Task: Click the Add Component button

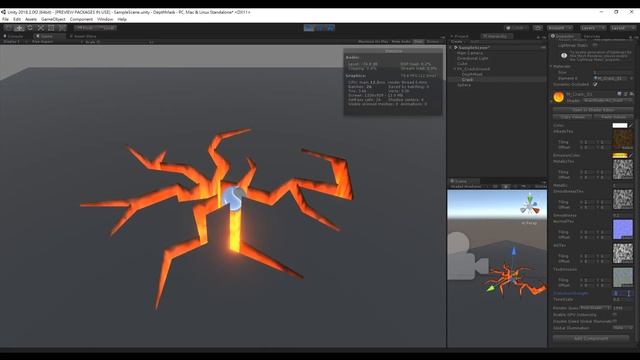Action: [591, 339]
